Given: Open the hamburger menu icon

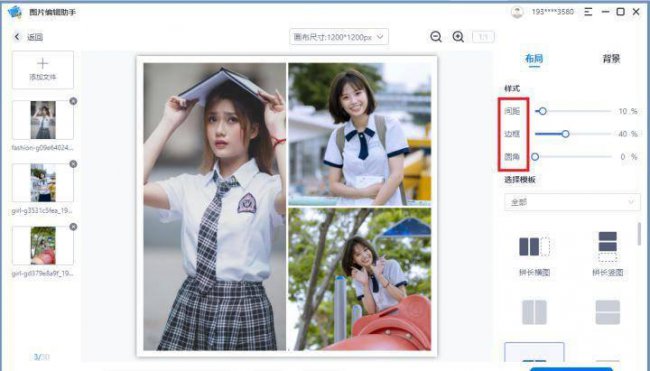Looking at the screenshot, I should click(x=588, y=12).
